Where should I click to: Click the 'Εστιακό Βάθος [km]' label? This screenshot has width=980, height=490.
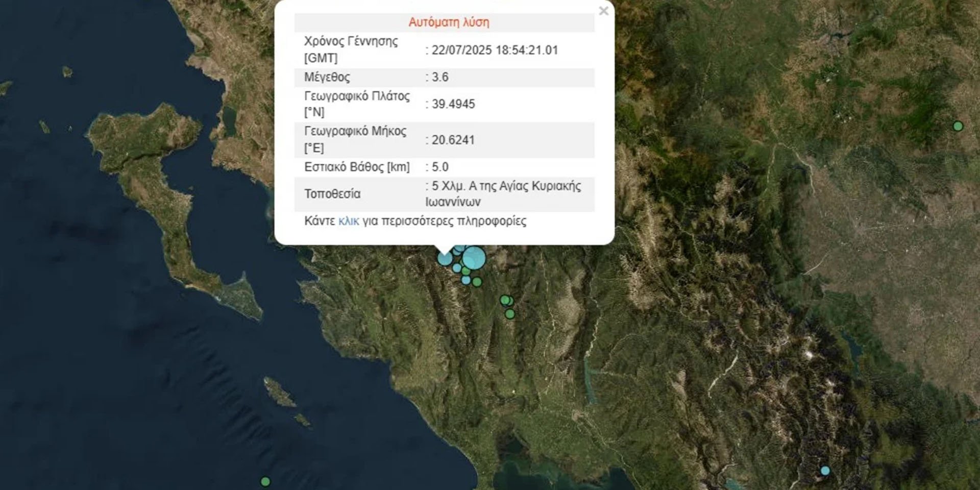pyautogui.click(x=357, y=167)
